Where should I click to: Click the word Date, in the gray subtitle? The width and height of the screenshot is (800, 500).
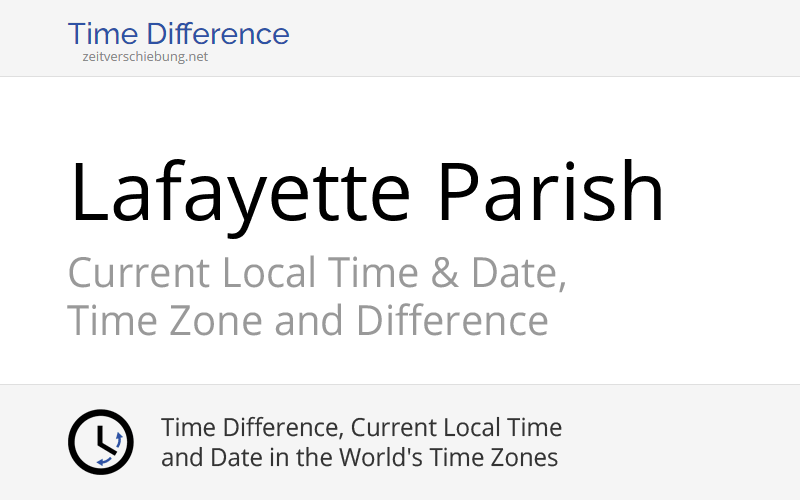tap(518, 274)
